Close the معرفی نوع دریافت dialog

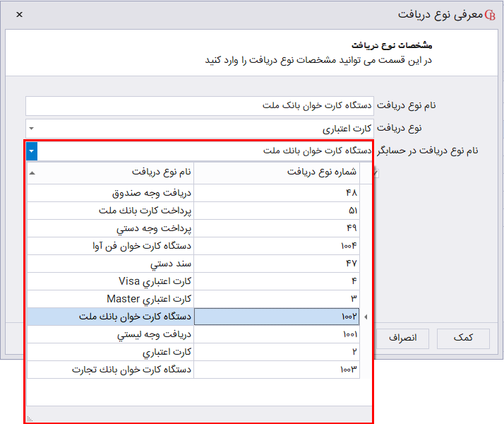[19, 14]
